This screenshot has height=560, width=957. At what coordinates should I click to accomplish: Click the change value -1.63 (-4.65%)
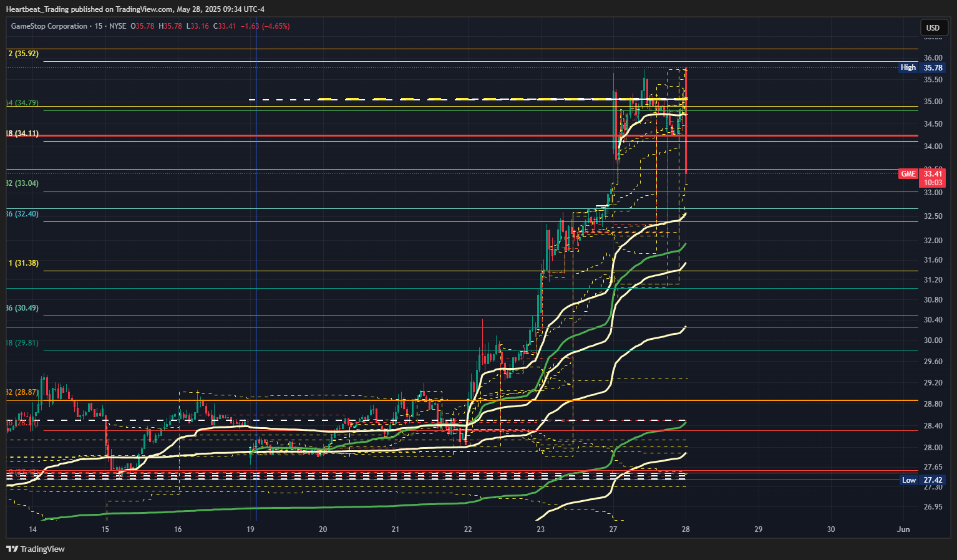(265, 26)
